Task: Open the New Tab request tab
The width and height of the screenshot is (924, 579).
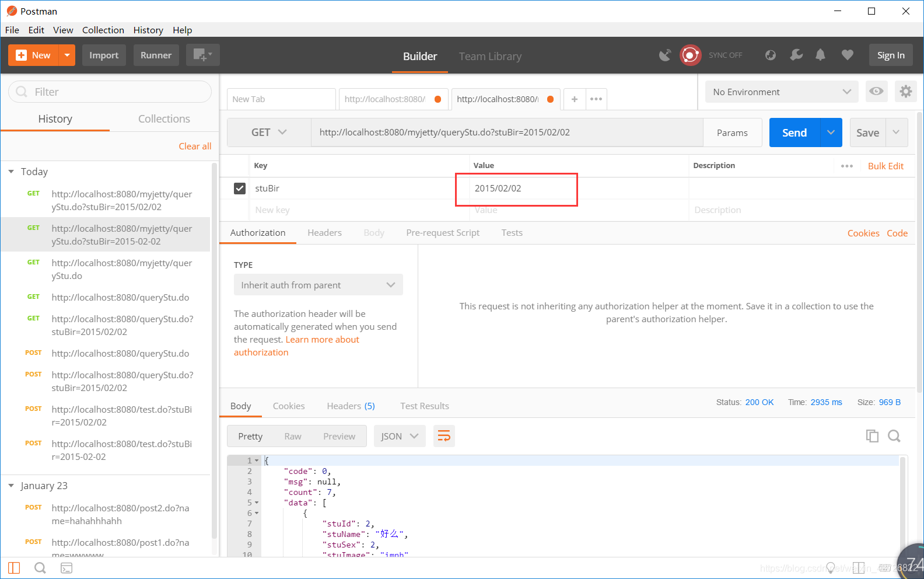Action: pyautogui.click(x=281, y=99)
